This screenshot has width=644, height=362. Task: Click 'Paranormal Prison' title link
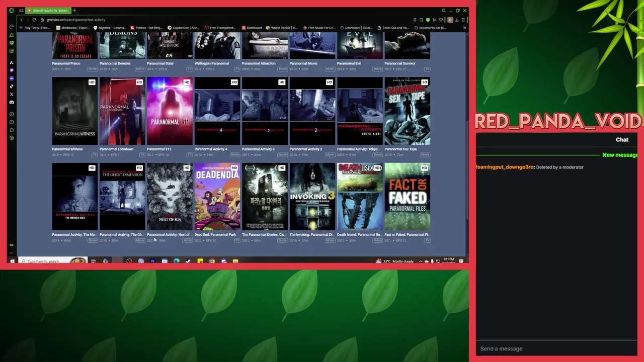(66, 63)
